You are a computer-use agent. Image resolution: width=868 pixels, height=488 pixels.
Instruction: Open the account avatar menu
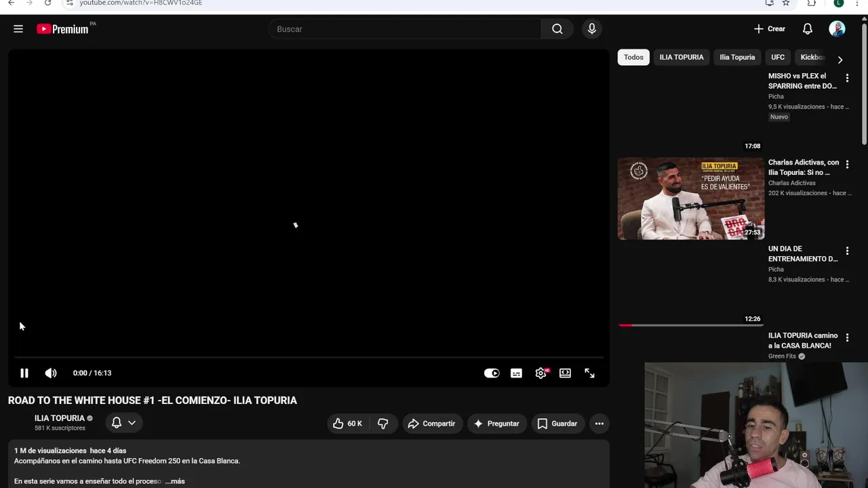(837, 29)
